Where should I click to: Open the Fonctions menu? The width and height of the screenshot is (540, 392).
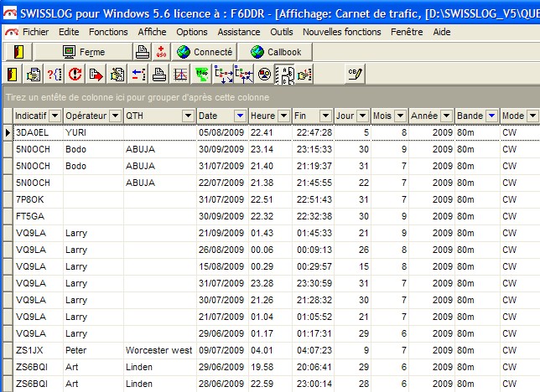(108, 32)
